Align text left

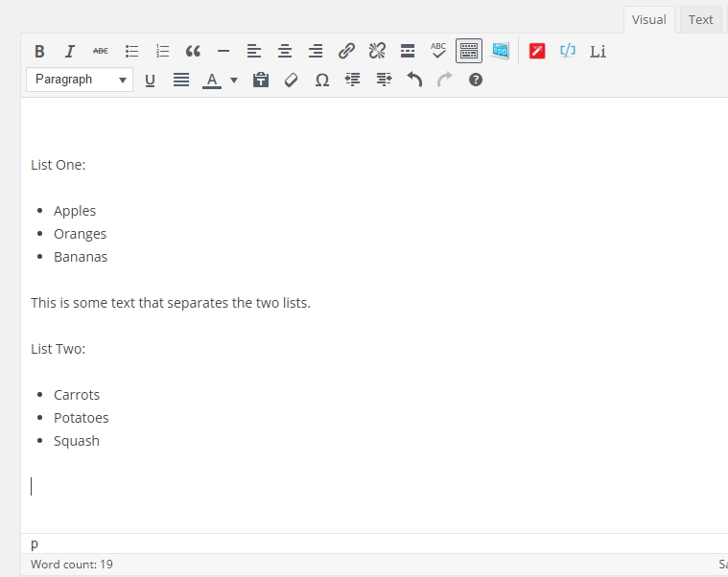pos(254,51)
